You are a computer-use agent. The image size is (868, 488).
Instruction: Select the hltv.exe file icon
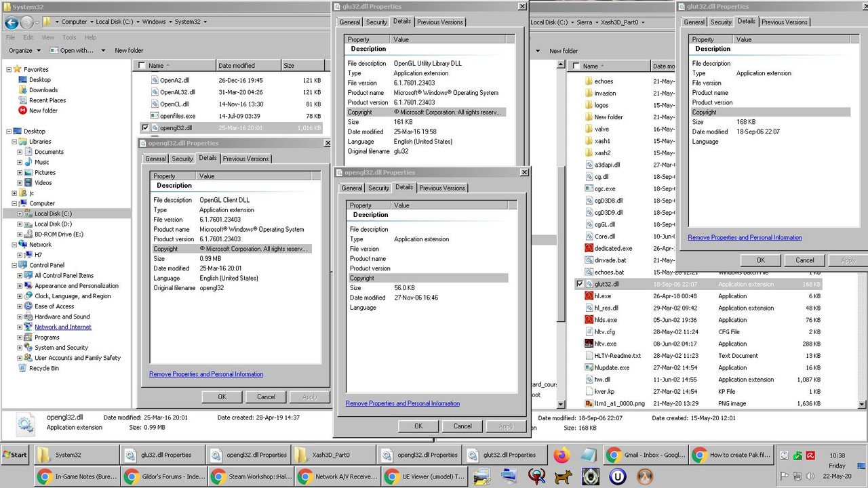(589, 344)
